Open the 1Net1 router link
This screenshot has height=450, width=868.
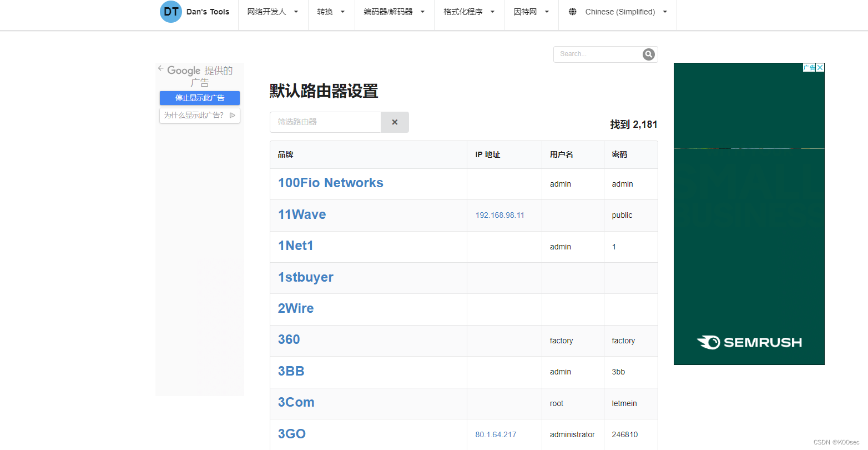click(296, 246)
